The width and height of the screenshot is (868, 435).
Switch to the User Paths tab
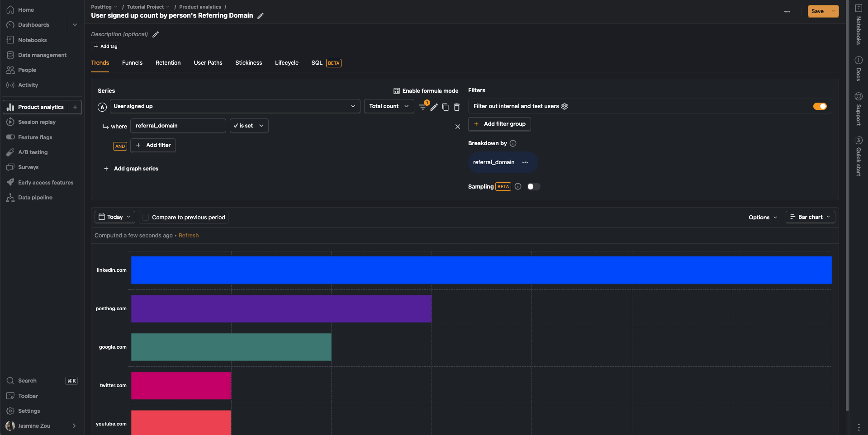tap(208, 63)
